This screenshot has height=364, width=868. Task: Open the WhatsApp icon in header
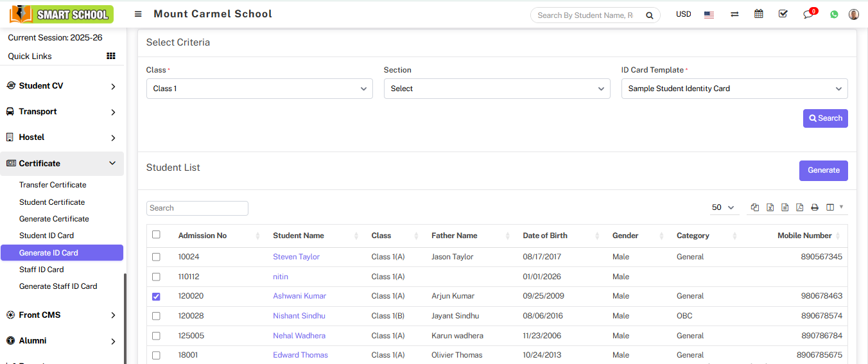(834, 14)
